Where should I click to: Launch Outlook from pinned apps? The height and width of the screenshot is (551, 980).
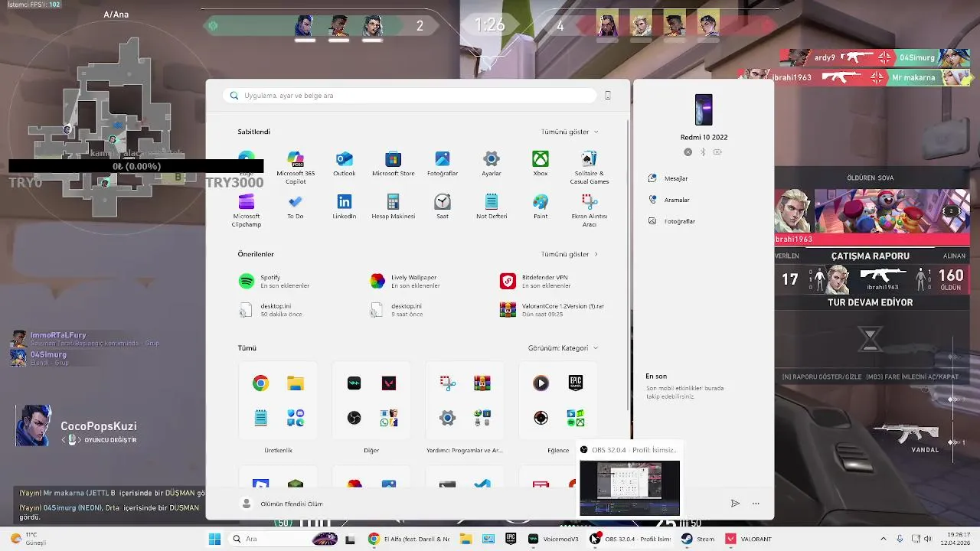345,164
